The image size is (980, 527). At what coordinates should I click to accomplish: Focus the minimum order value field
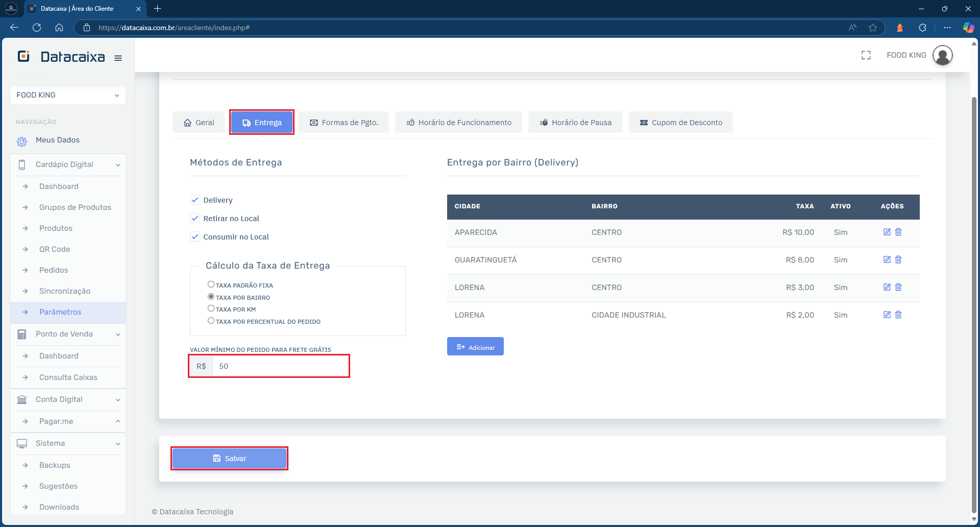point(280,367)
